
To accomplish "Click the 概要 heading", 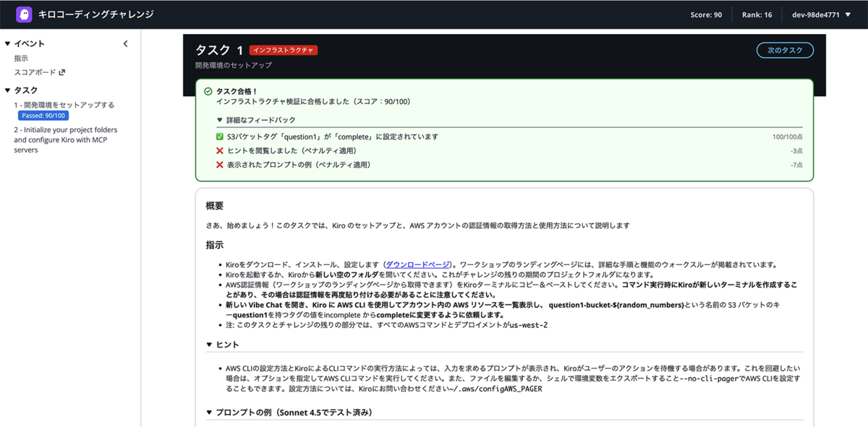I will tap(215, 206).
